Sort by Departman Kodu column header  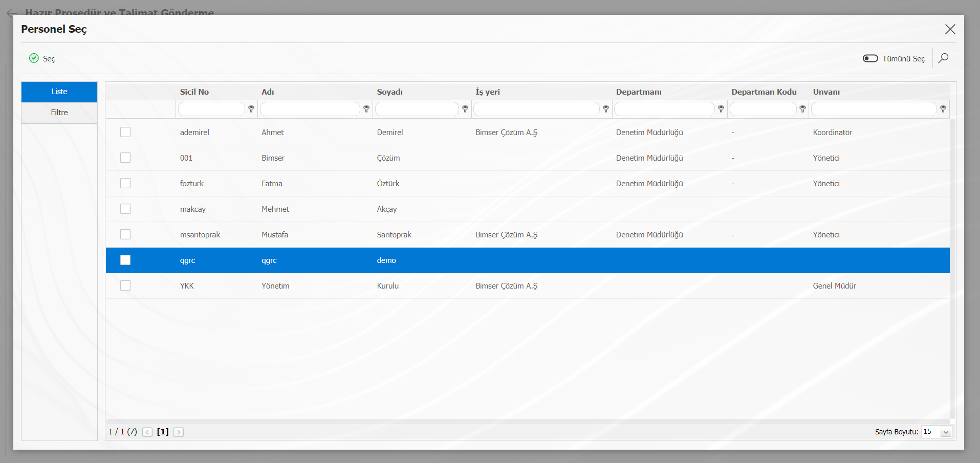[764, 92]
